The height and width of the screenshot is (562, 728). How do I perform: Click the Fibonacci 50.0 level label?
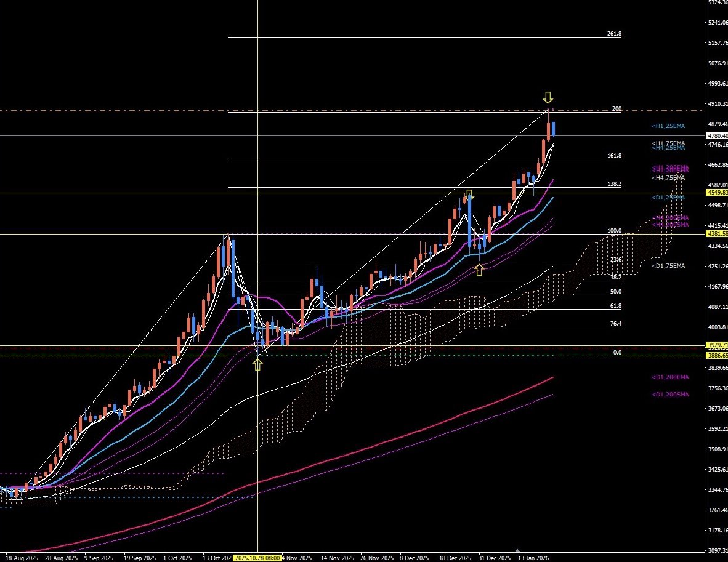(616, 292)
